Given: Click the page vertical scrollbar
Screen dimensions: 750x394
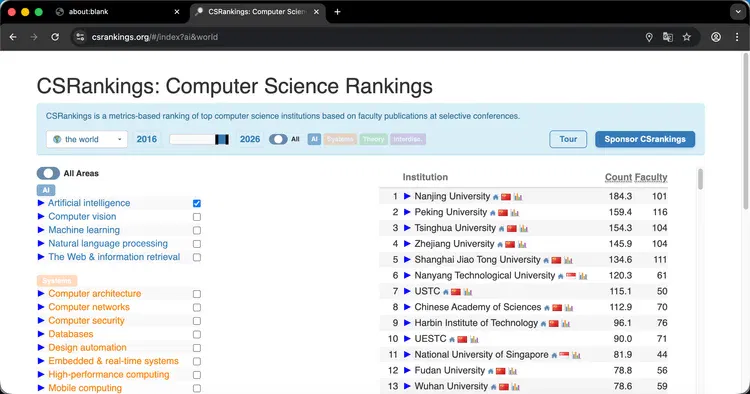Looking at the screenshot, I should (746, 131).
